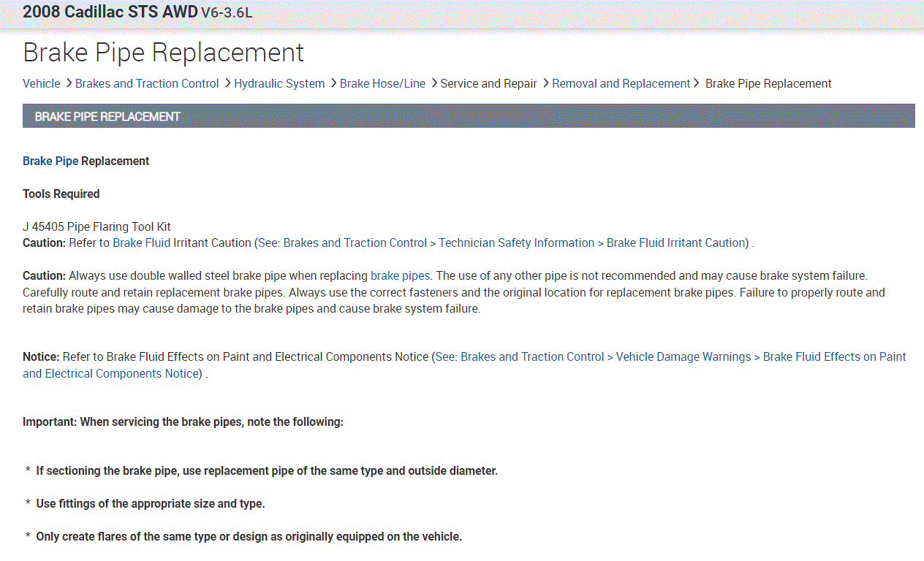This screenshot has height=561, width=924.
Task: Click the bold Brake Pipe link
Action: 50,161
